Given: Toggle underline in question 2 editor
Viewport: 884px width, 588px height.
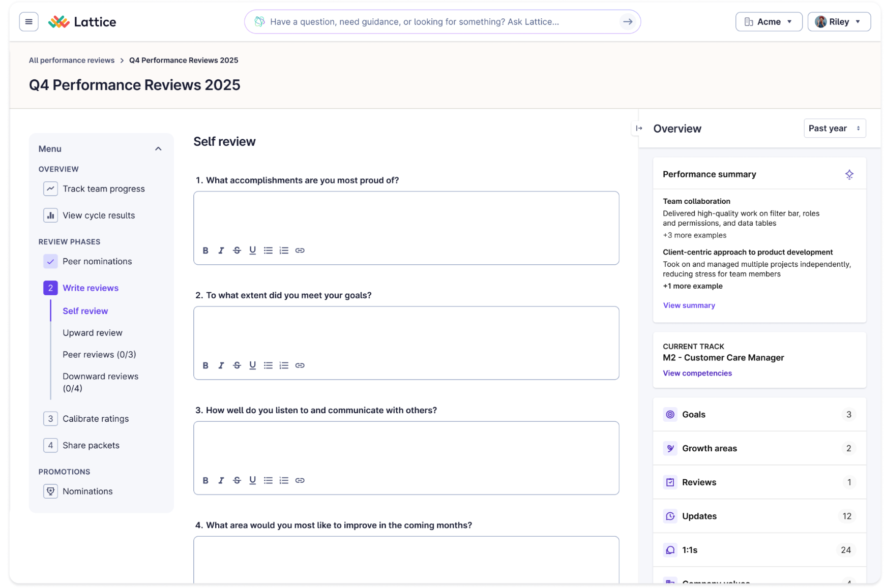Looking at the screenshot, I should click(x=253, y=365).
